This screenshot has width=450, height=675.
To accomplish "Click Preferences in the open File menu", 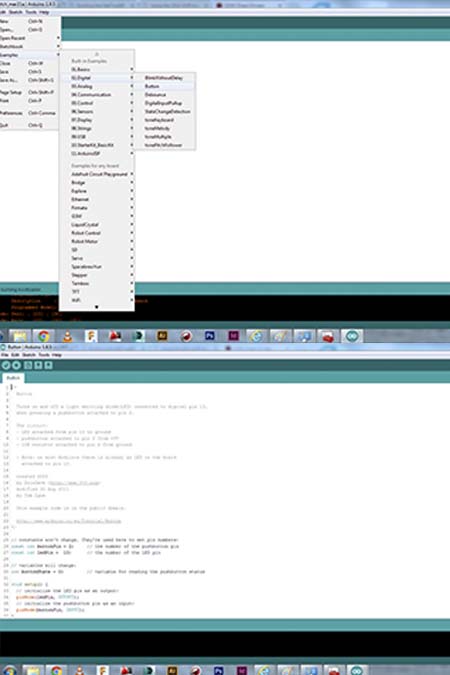I will (x=29, y=113).
